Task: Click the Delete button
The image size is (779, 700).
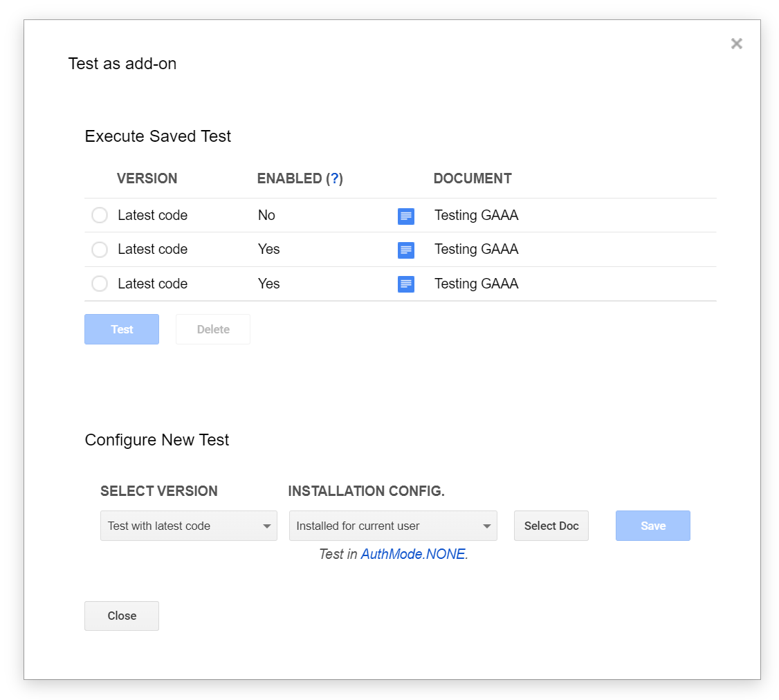Action: (x=213, y=329)
